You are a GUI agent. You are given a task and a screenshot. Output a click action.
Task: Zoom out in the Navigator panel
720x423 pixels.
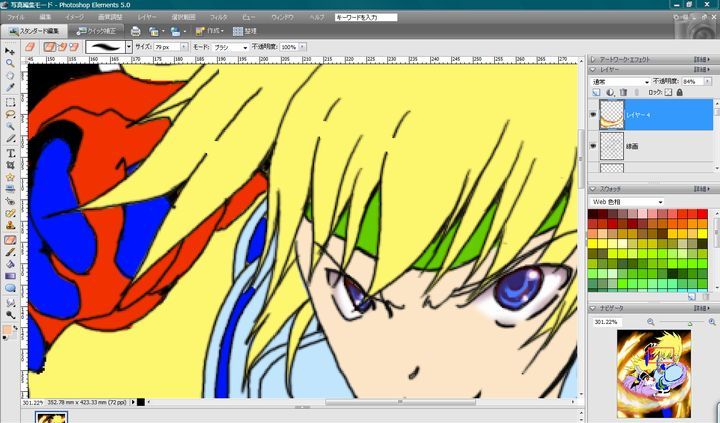pyautogui.click(x=651, y=322)
